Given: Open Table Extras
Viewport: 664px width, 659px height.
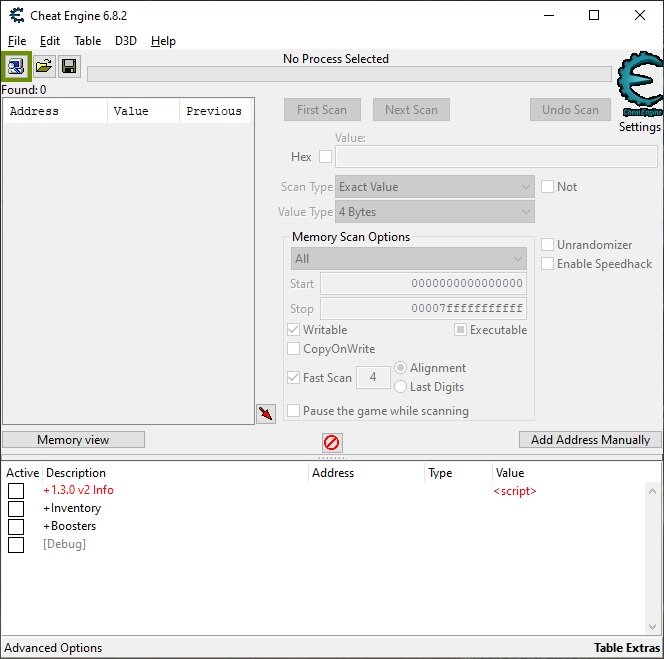Looking at the screenshot, I should click(x=627, y=648).
